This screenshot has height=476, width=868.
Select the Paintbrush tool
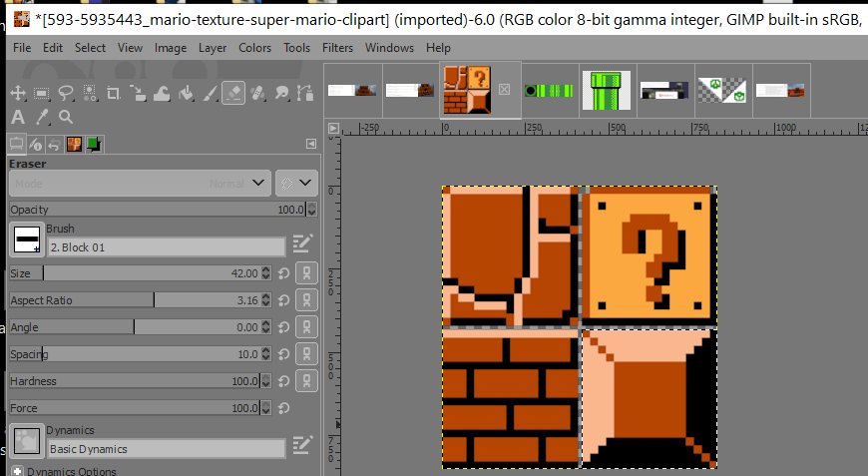210,93
